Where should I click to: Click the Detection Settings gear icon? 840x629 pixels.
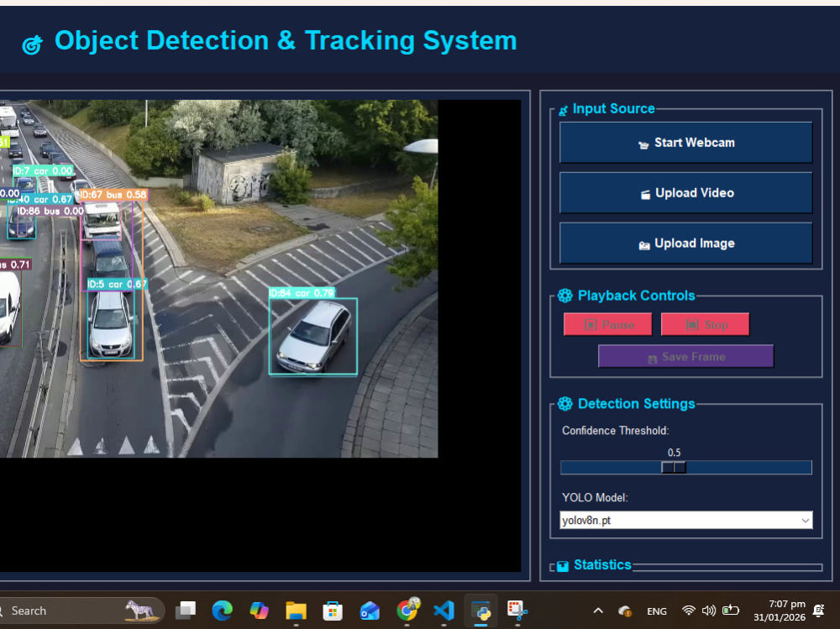tap(564, 404)
